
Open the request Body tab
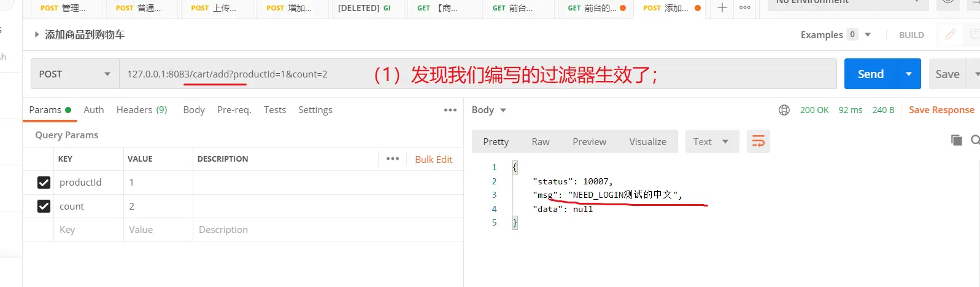194,110
